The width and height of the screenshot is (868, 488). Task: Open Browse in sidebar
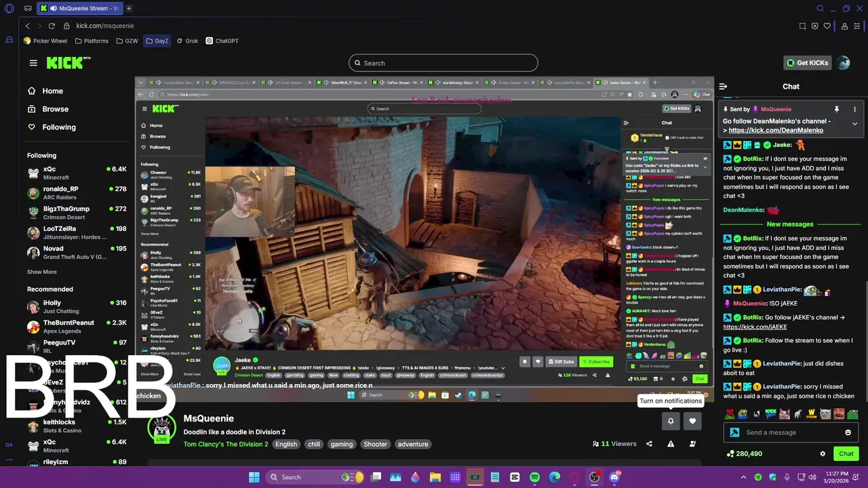tap(48, 109)
